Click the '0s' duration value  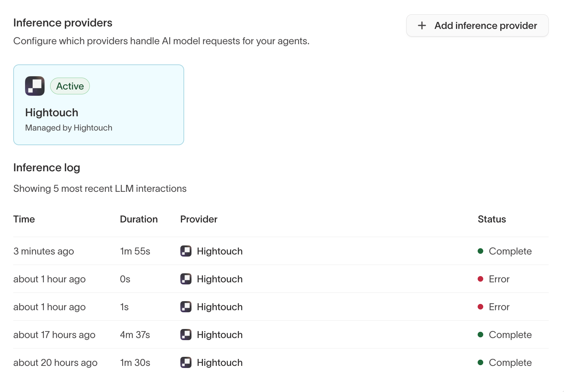[125, 279]
